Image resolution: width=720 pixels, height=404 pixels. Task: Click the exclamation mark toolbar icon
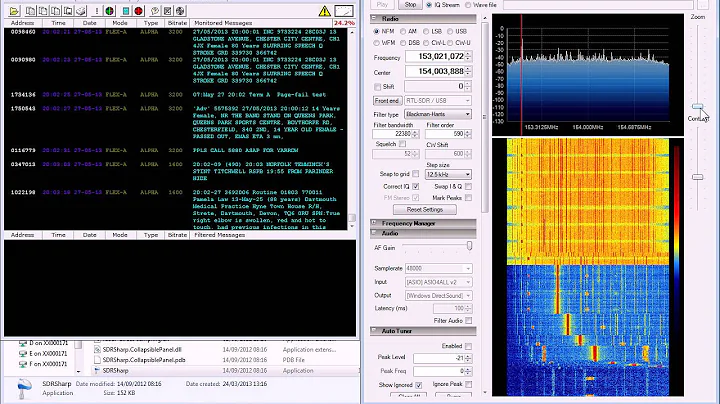click(x=97, y=11)
